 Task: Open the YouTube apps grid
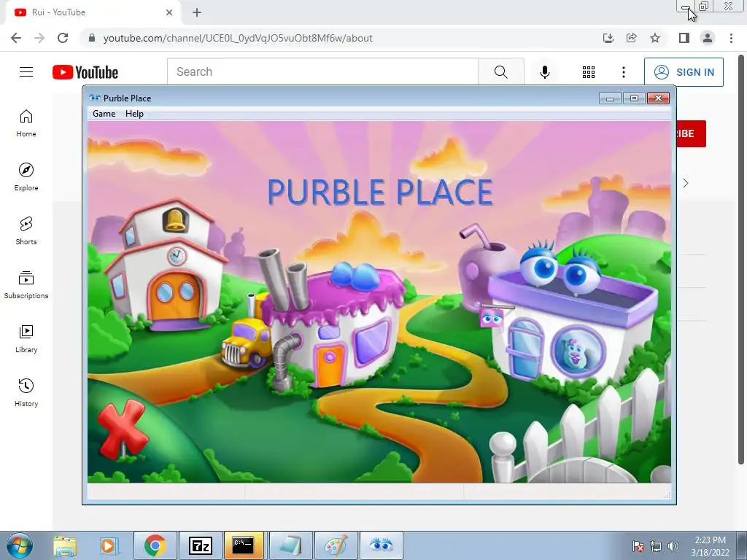589,72
